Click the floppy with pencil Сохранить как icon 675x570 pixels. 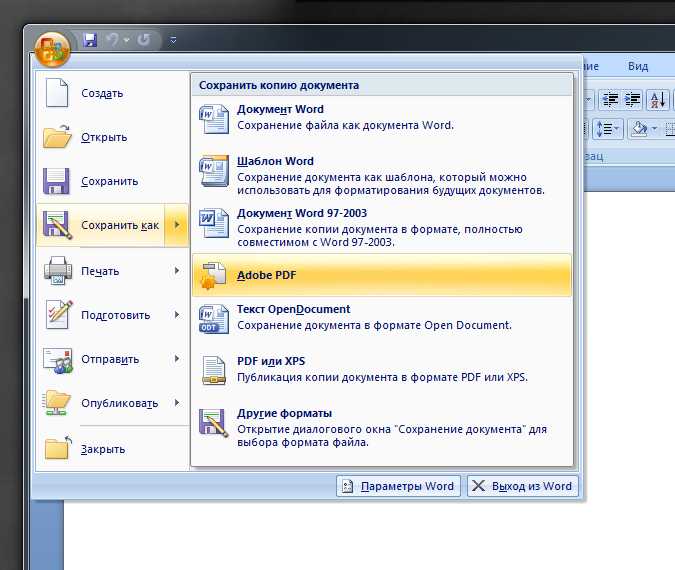(x=57, y=225)
